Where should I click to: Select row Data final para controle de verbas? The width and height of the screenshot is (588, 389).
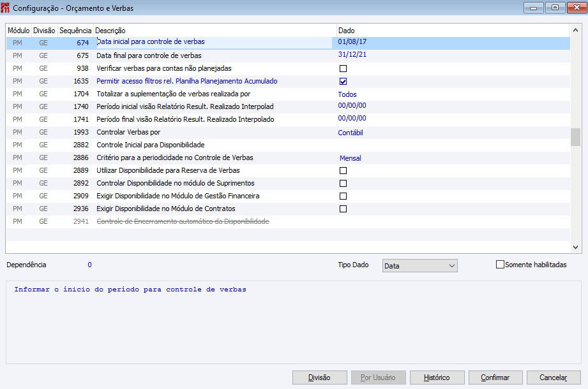coord(288,55)
